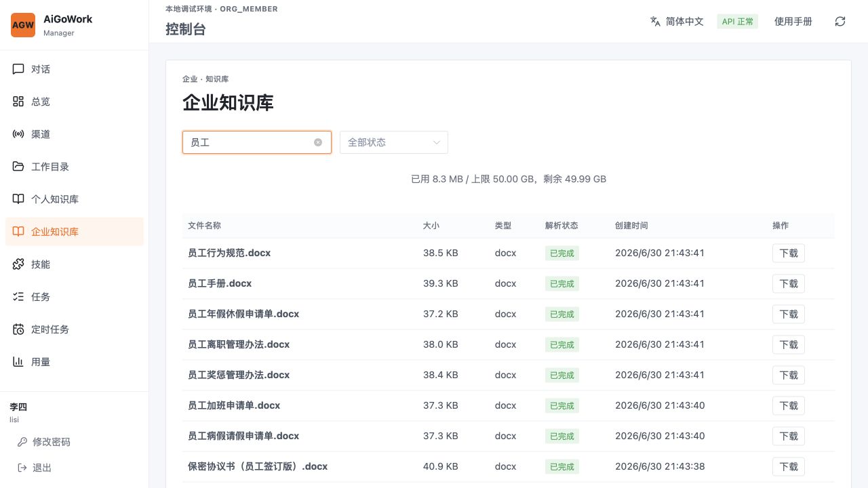Click the chat bubble icon beside 对话
This screenshot has width=868, height=488.
click(18, 69)
